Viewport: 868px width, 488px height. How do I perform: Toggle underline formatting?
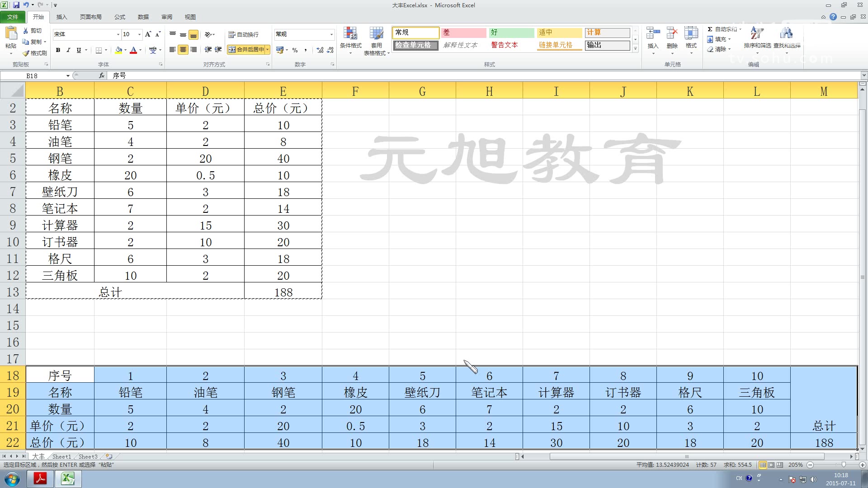pos(79,50)
